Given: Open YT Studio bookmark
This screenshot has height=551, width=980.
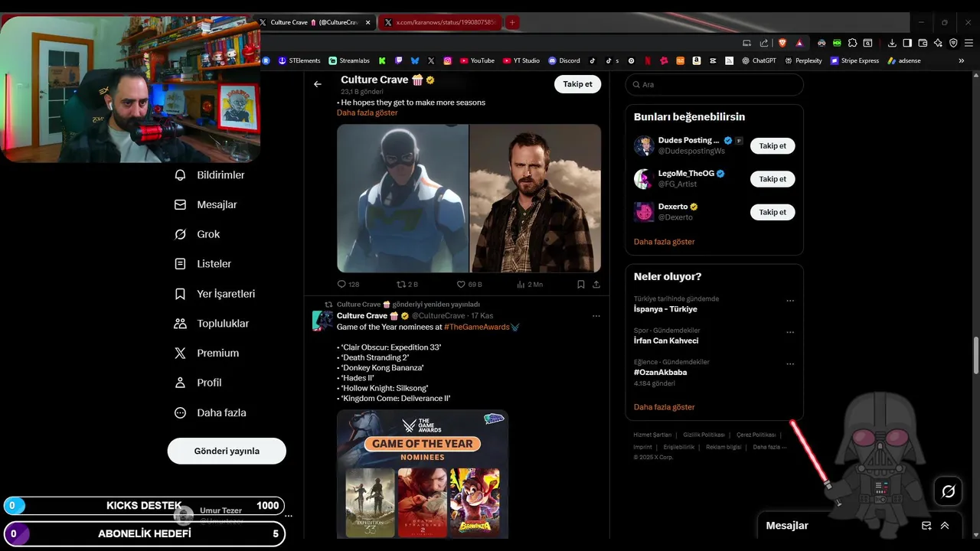Looking at the screenshot, I should pos(521,60).
